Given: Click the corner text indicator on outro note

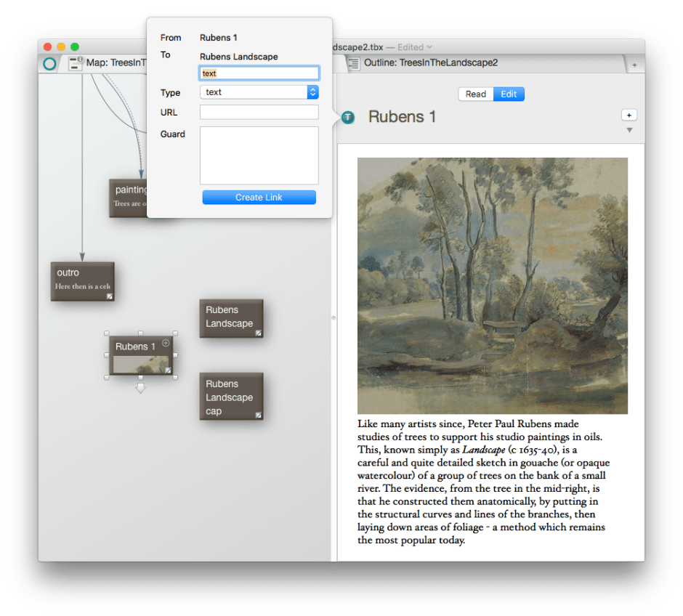Looking at the screenshot, I should tap(110, 296).
